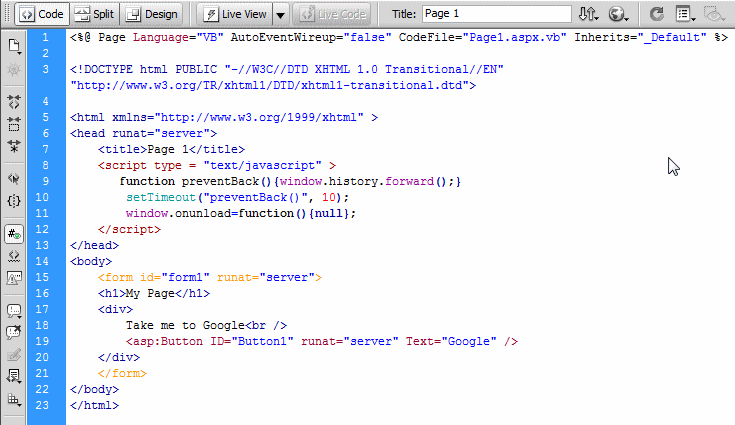Click the Take me to Google text line
735x425 pixels.
[206, 325]
